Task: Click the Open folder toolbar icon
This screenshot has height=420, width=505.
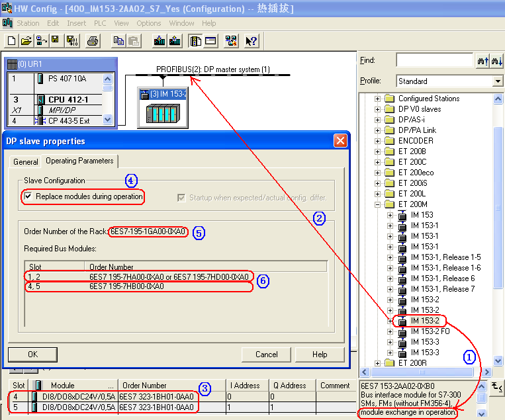Action: click(x=26, y=41)
